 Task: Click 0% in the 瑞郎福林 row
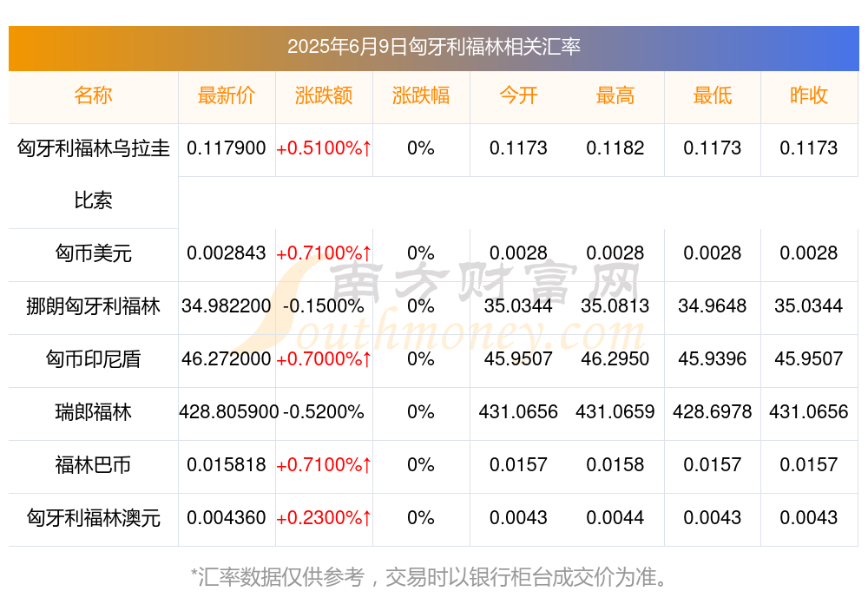point(421,412)
